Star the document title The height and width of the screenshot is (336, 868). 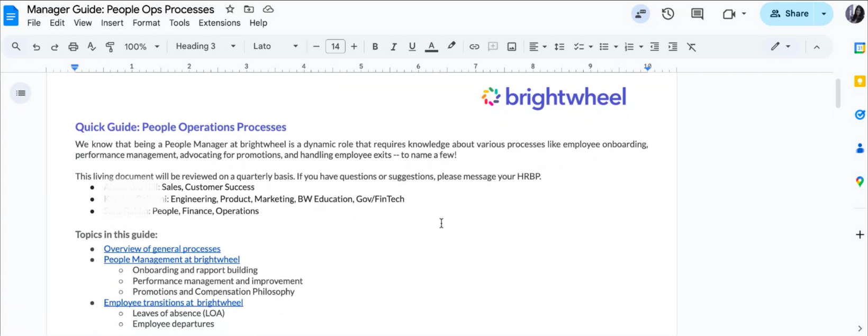(x=230, y=9)
